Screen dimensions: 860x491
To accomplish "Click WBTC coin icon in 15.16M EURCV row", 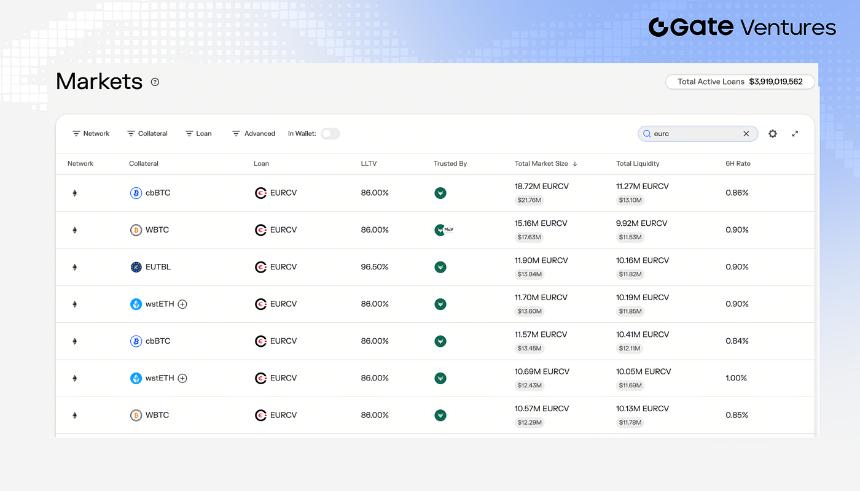I will (135, 230).
